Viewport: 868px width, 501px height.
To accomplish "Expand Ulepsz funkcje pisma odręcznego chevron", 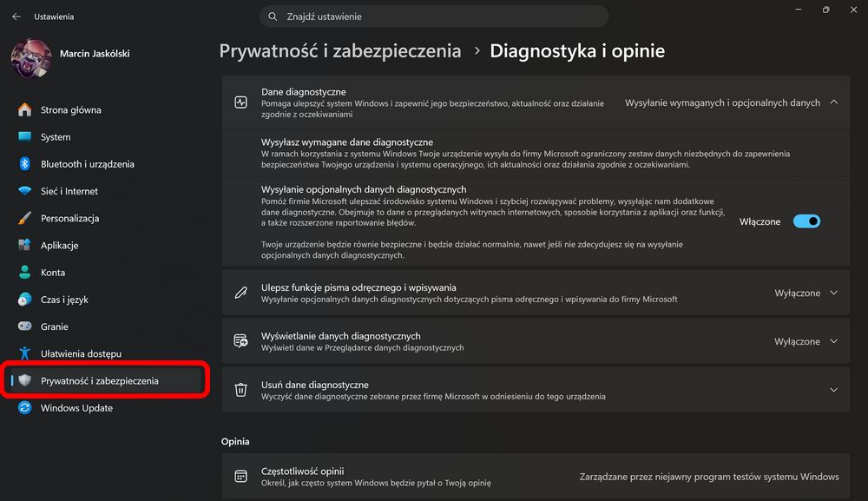I will pos(833,293).
